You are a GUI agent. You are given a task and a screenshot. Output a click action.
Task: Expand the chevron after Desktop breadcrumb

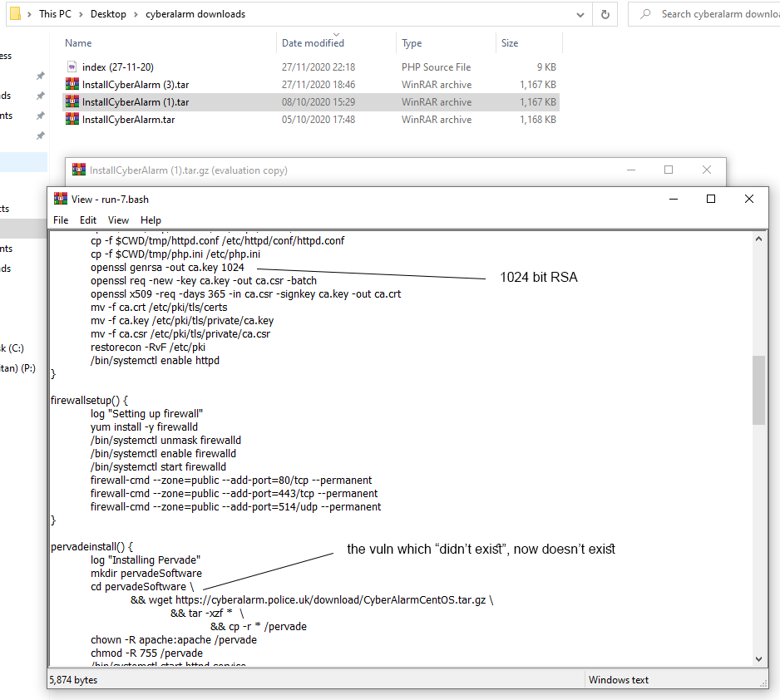(x=136, y=14)
